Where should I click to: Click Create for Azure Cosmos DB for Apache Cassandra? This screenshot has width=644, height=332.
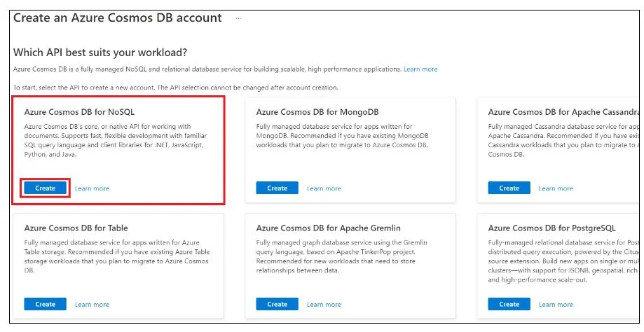pos(509,188)
